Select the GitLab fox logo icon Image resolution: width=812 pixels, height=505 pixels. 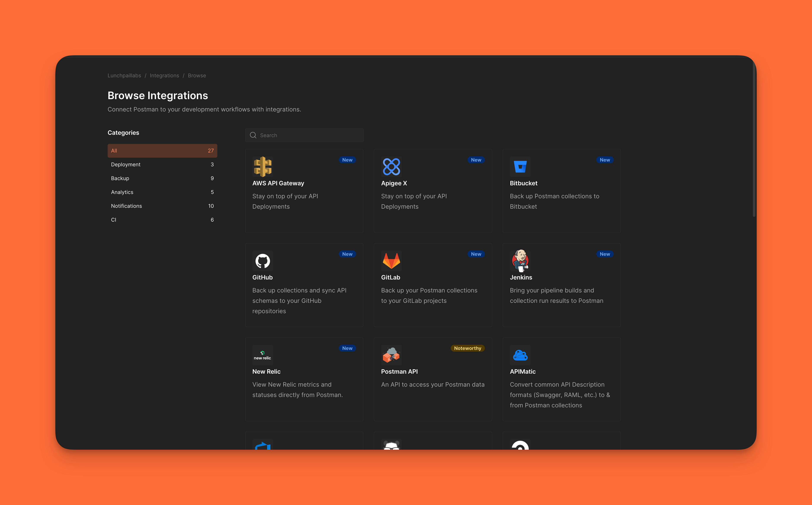391,260
